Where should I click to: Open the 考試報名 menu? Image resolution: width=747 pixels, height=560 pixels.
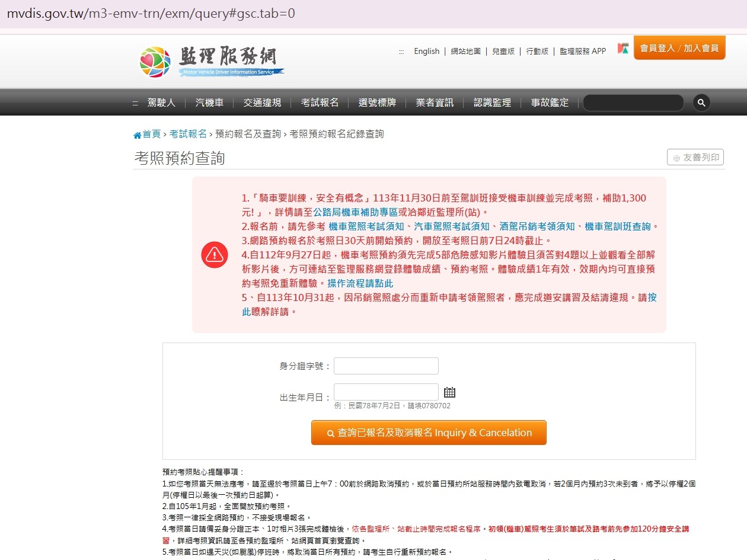click(x=320, y=103)
